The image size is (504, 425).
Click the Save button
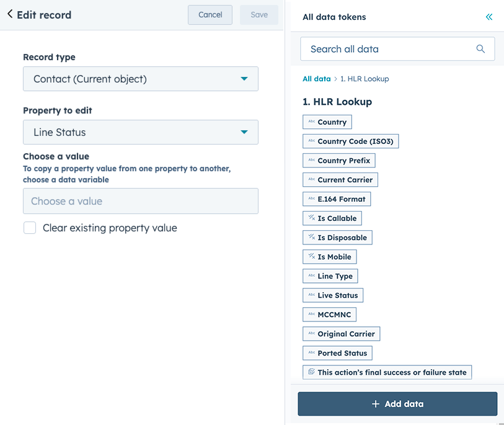259,15
